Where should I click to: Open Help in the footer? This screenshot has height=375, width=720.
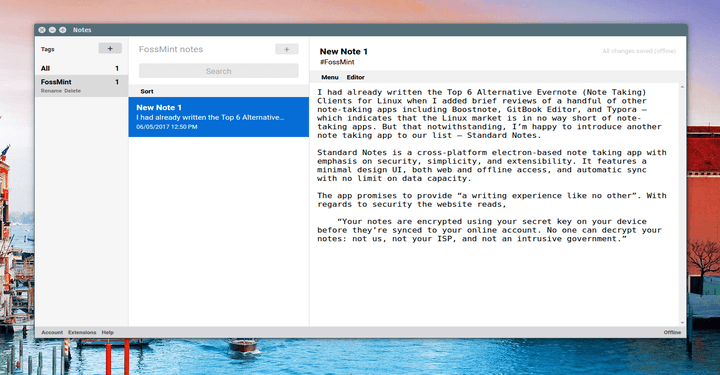(107, 332)
